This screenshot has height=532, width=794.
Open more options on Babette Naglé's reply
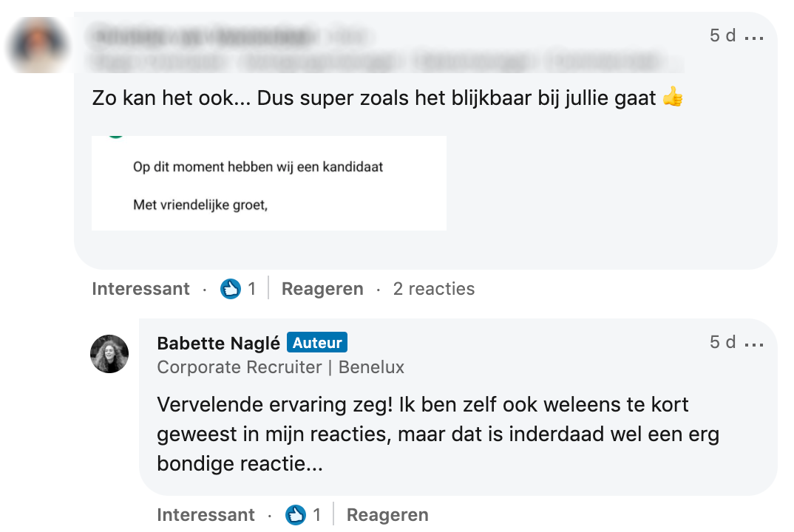pos(754,344)
